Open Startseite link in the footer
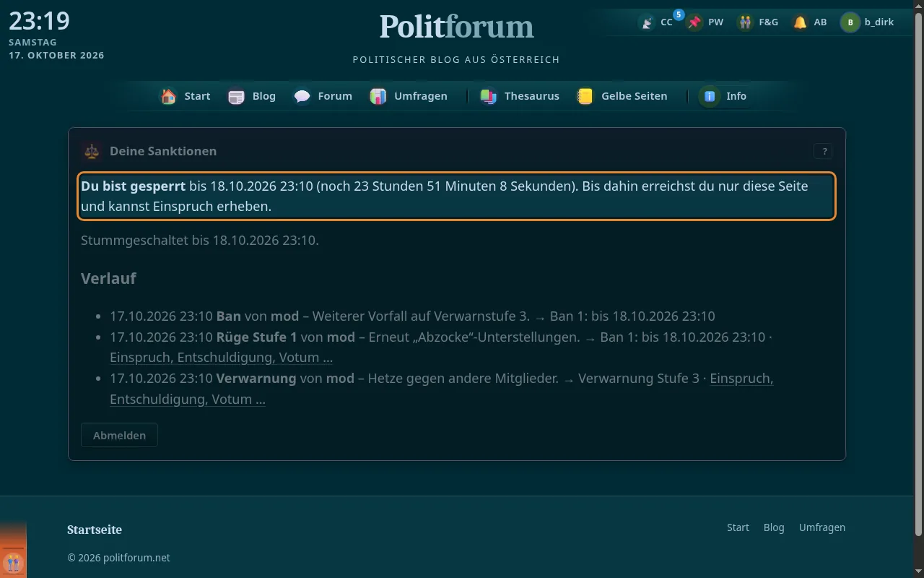The width and height of the screenshot is (924, 578). [95, 530]
